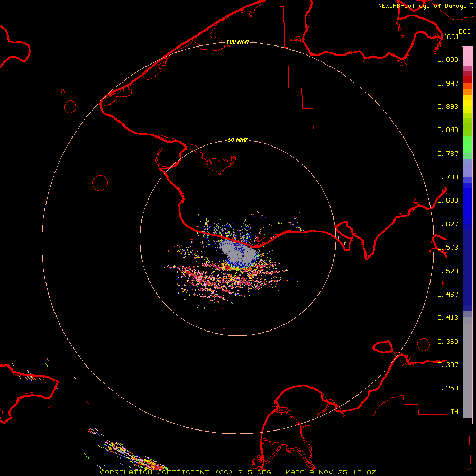Select the 50 NMI range ring label

(237, 140)
